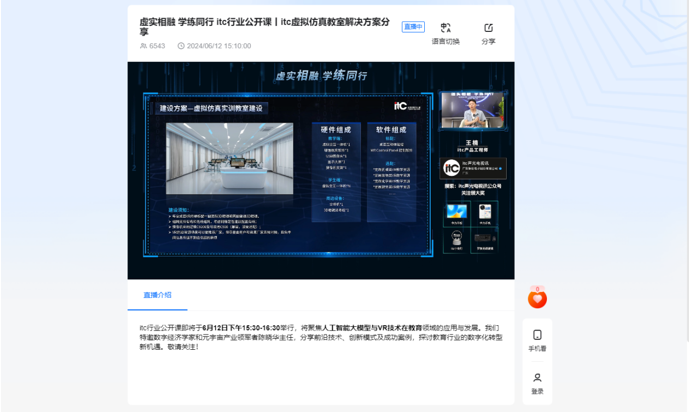
Task: Open the watch-on-phone (手机看) icon
Action: [x=537, y=335]
